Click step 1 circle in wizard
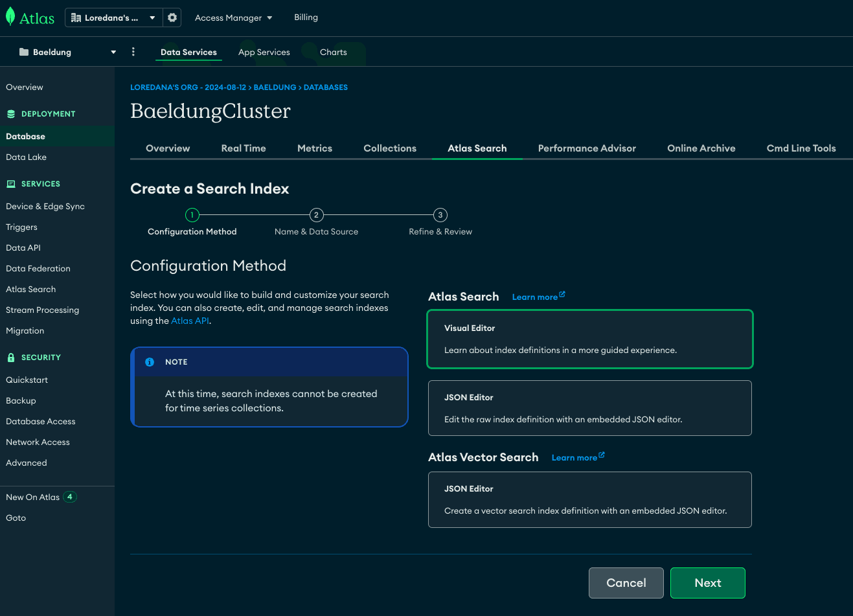This screenshot has width=853, height=616. (192, 215)
